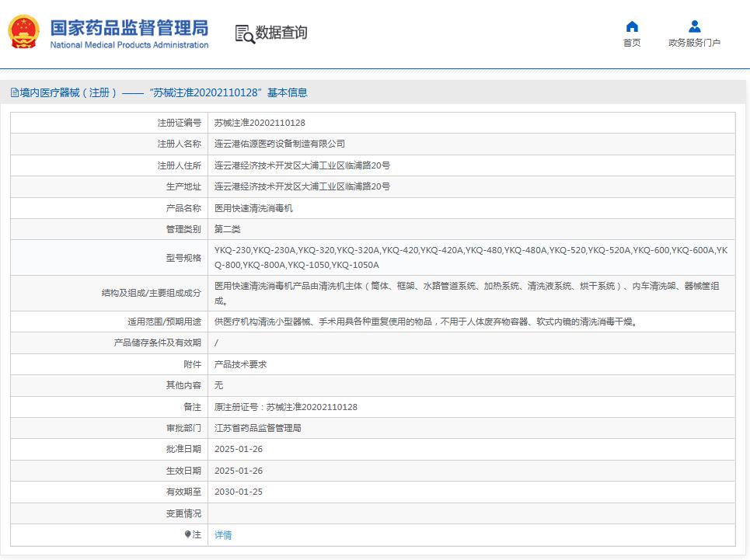Click expiry date 2030-01-25 cell
750x560 pixels.
click(x=238, y=492)
